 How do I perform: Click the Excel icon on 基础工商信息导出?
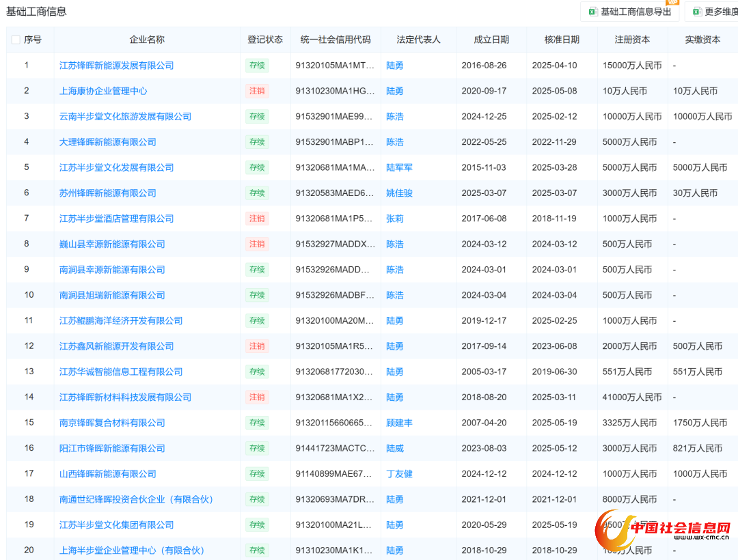pos(593,12)
